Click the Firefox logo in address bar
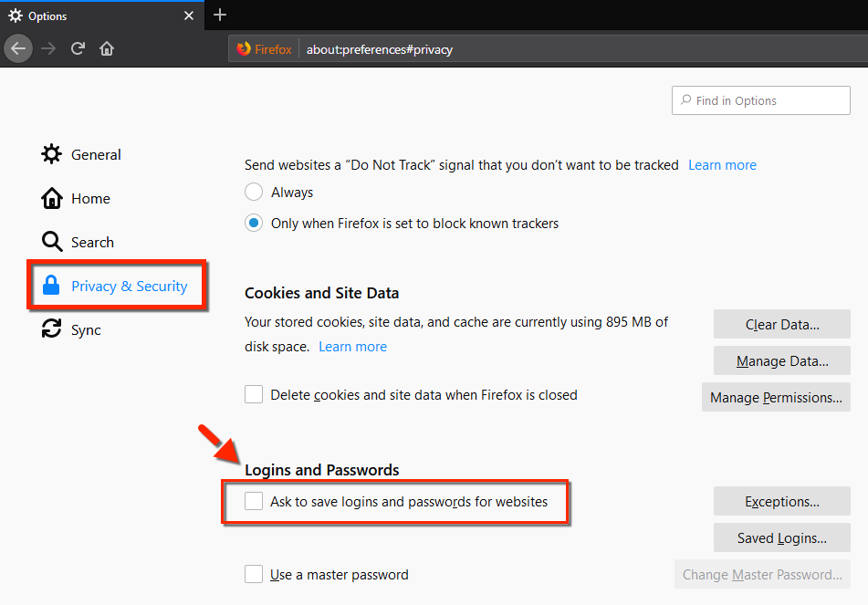Image resolution: width=868 pixels, height=605 pixels. click(244, 49)
